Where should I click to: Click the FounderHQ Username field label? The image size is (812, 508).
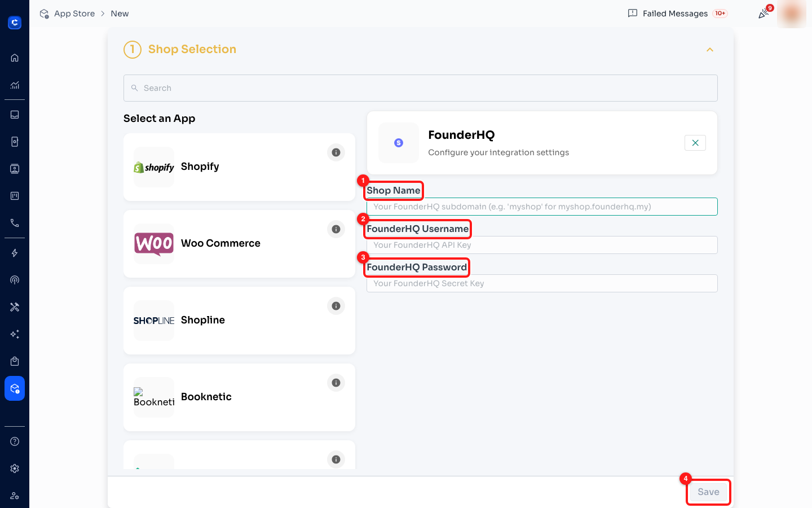[418, 229]
